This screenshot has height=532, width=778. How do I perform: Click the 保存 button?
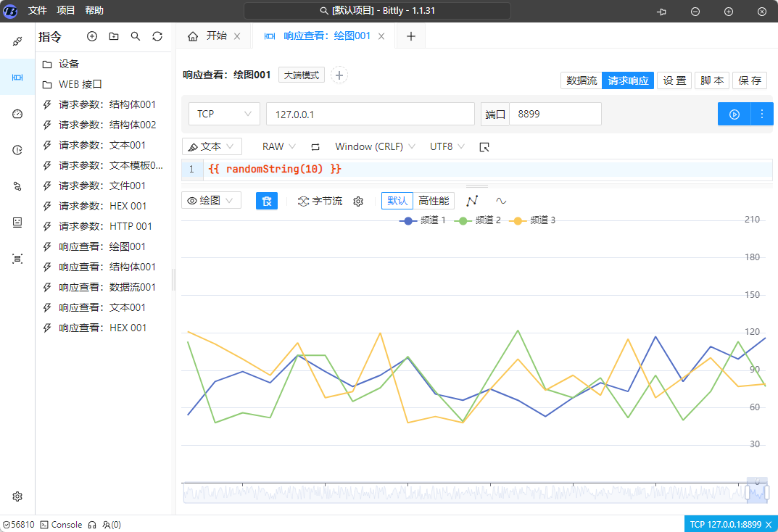[750, 80]
